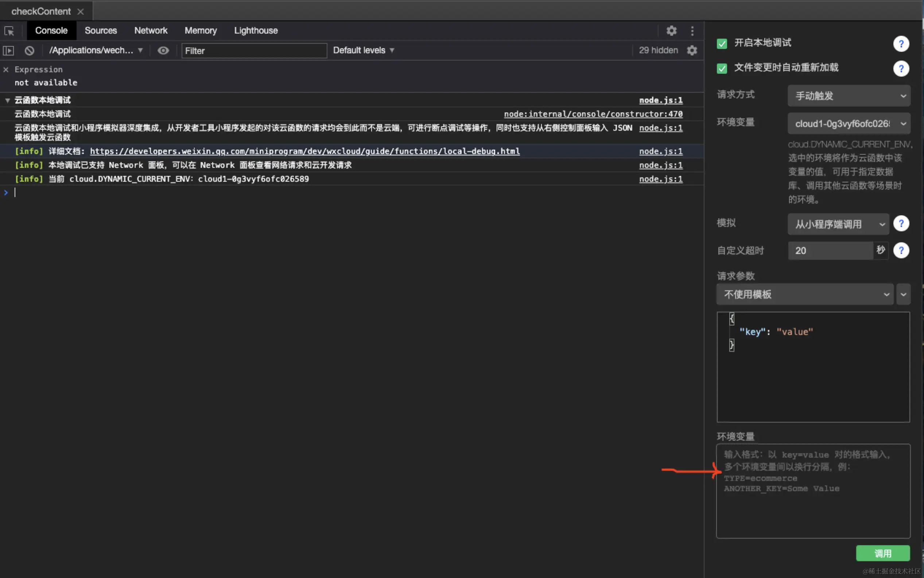Open the local-debug.html documentation link
The height and width of the screenshot is (578, 924).
[304, 151]
